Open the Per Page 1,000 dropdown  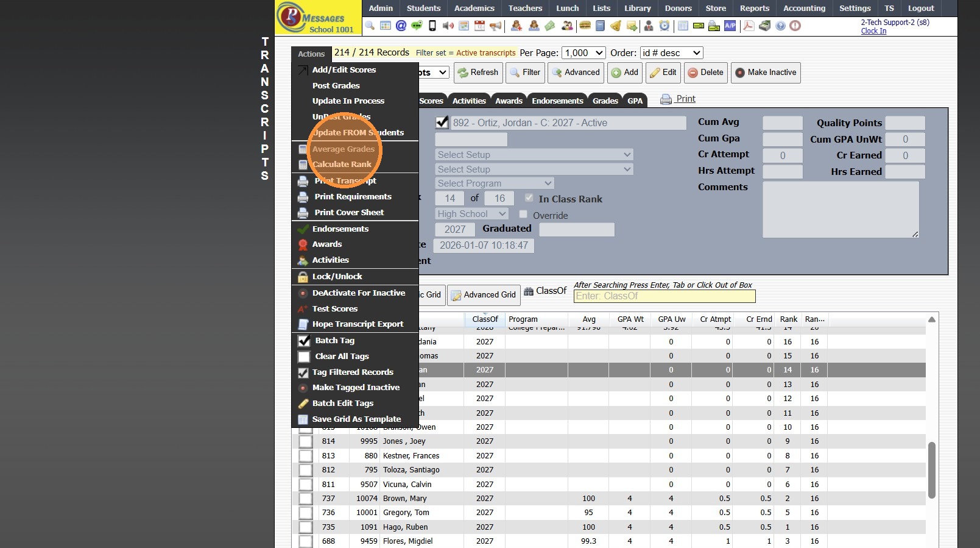(583, 53)
